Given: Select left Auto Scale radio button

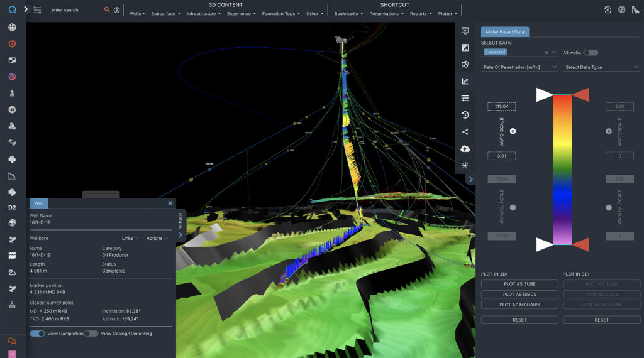Looking at the screenshot, I should click(x=513, y=131).
